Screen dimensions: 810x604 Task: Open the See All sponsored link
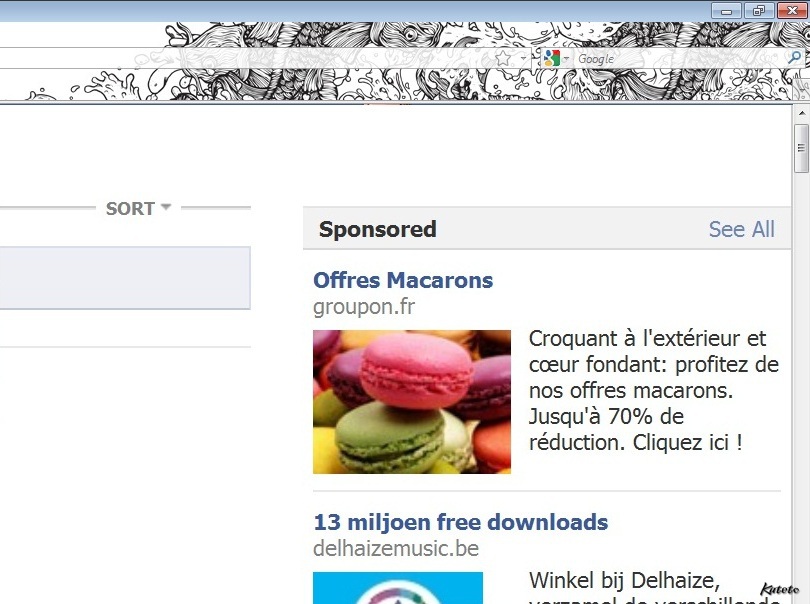click(741, 229)
